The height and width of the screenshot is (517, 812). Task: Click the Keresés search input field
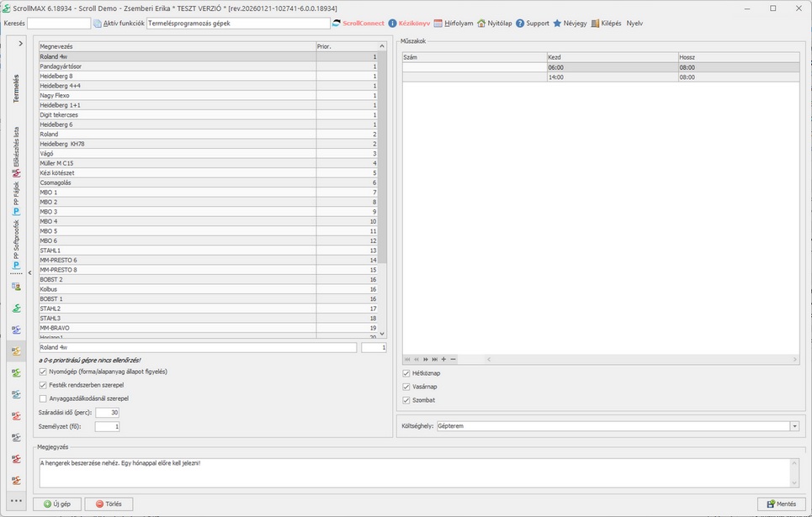(59, 24)
